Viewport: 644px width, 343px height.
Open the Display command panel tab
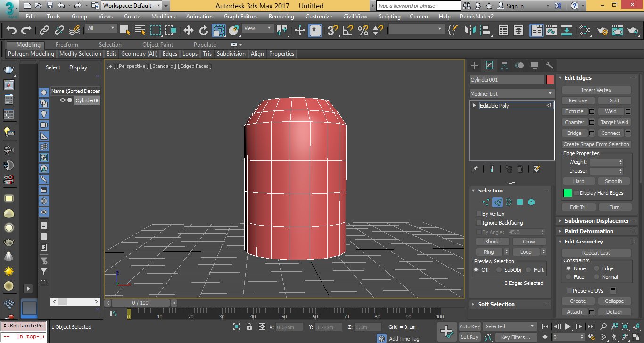(x=535, y=66)
